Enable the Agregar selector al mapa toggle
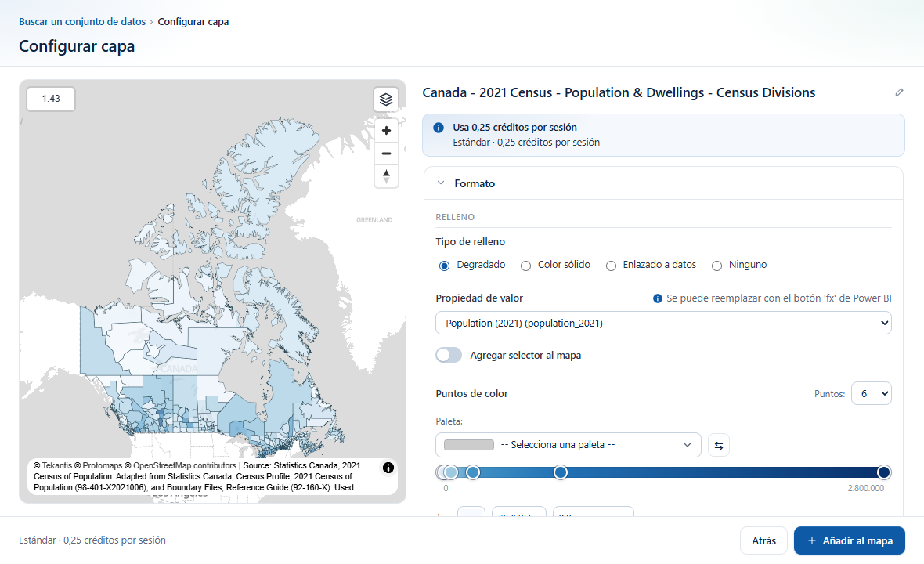The image size is (924, 564). tap(449, 355)
